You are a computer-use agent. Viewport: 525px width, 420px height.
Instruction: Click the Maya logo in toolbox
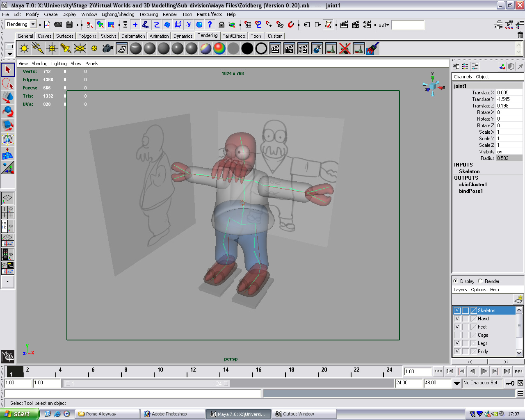(x=8, y=356)
